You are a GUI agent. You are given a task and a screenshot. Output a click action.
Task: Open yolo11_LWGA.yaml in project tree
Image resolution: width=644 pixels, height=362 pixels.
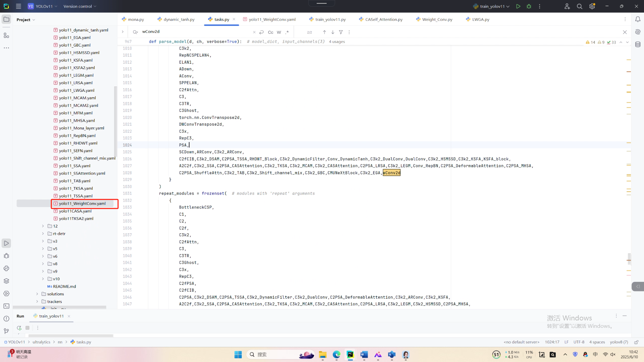click(x=76, y=90)
